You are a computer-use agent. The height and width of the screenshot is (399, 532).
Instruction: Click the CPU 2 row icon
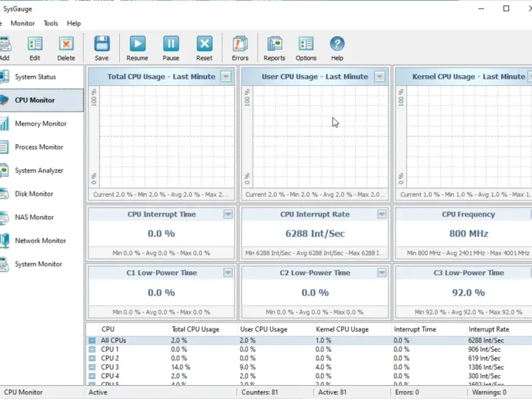92,358
